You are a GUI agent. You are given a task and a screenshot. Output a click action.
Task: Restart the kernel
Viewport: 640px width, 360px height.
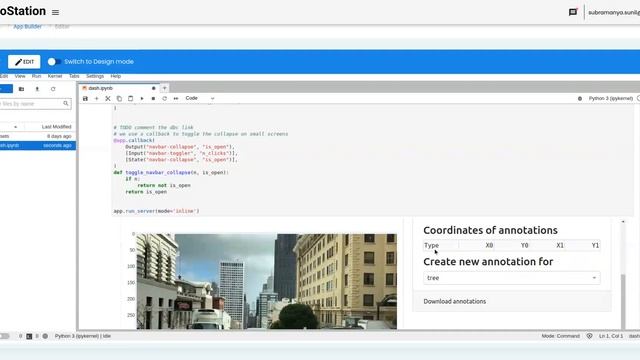[164, 98]
